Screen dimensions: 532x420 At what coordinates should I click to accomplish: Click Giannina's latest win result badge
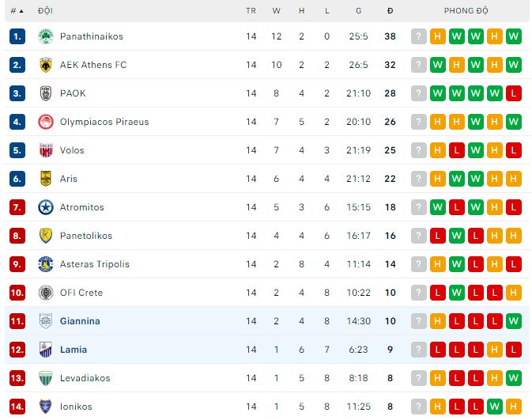click(514, 321)
